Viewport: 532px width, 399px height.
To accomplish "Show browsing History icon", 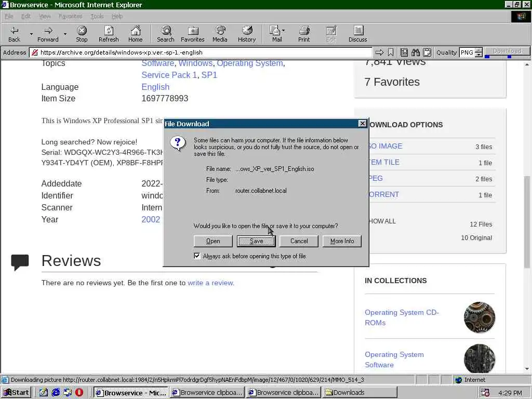I will [247, 34].
